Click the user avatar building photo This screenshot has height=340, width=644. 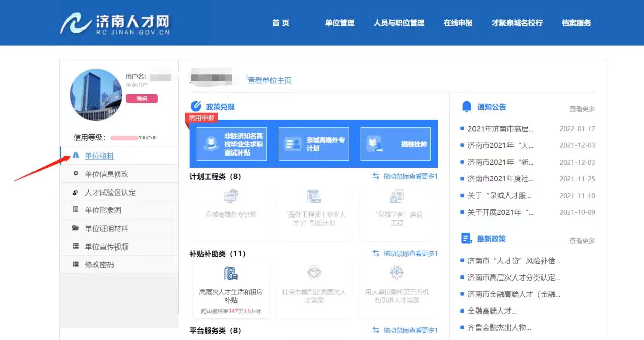point(96,95)
